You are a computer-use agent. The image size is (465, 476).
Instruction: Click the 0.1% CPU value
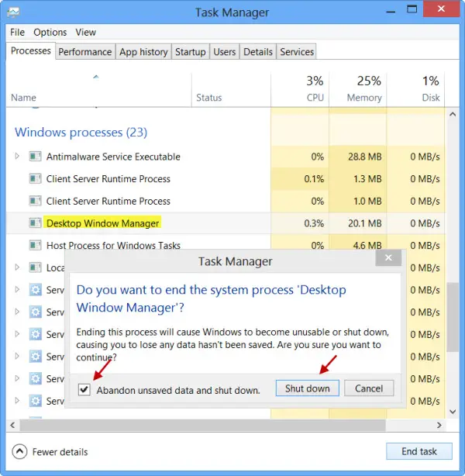coord(314,179)
